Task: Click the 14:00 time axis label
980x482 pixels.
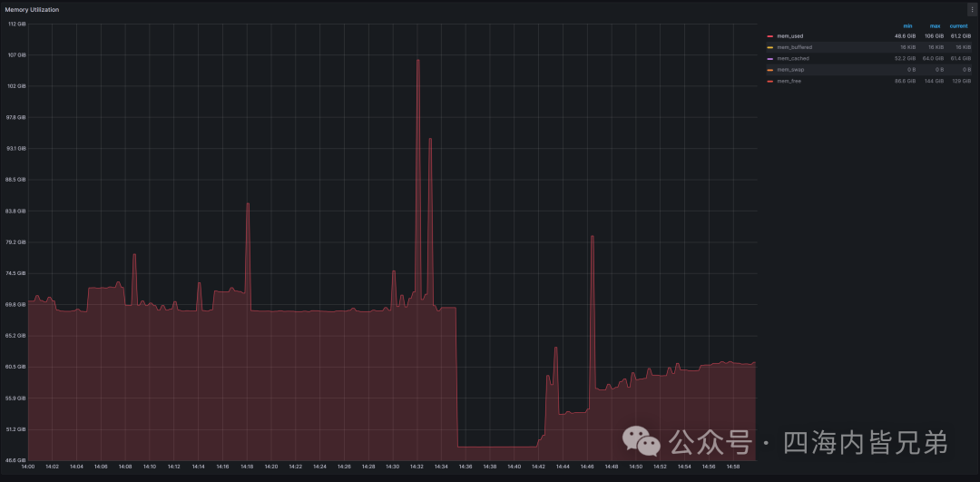Action: [28, 467]
